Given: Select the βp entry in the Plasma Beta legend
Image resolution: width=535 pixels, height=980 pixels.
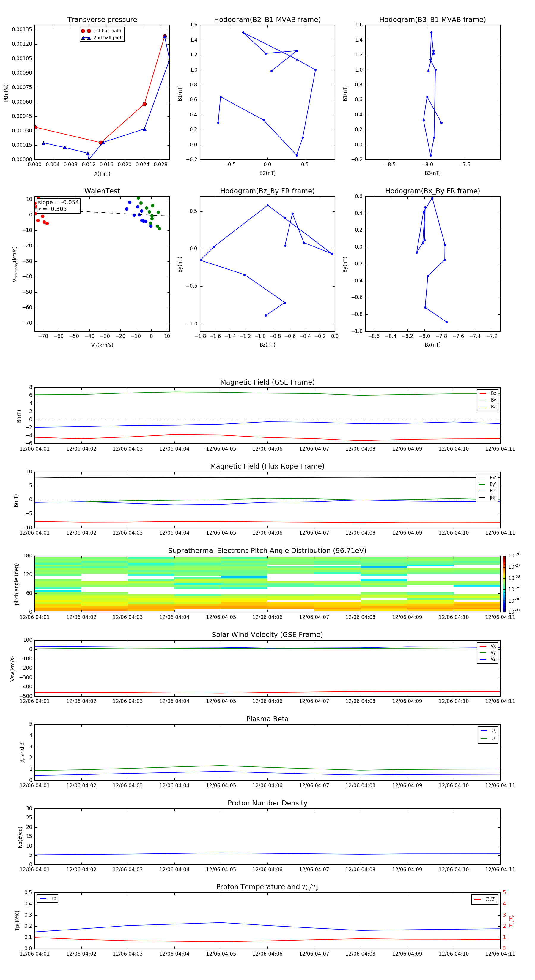Looking at the screenshot, I should [x=488, y=731].
